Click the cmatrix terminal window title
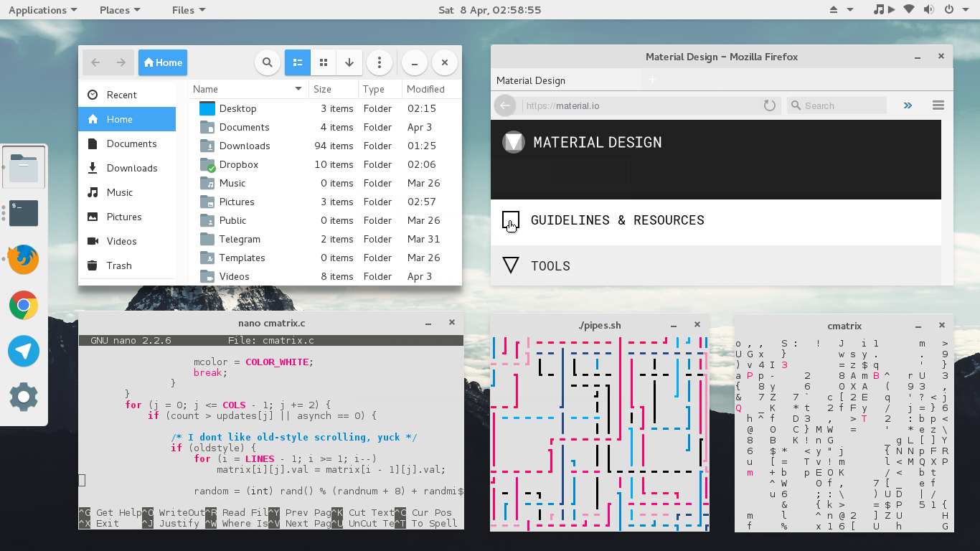 (844, 326)
